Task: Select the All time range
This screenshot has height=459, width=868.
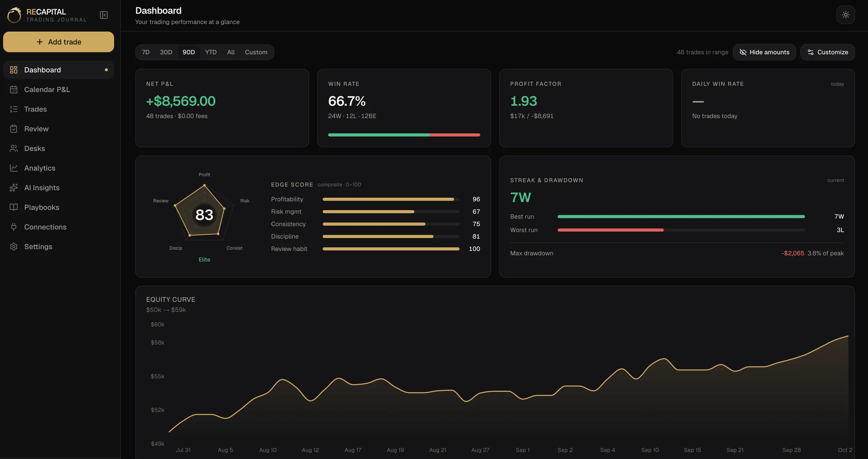Action: pyautogui.click(x=231, y=52)
